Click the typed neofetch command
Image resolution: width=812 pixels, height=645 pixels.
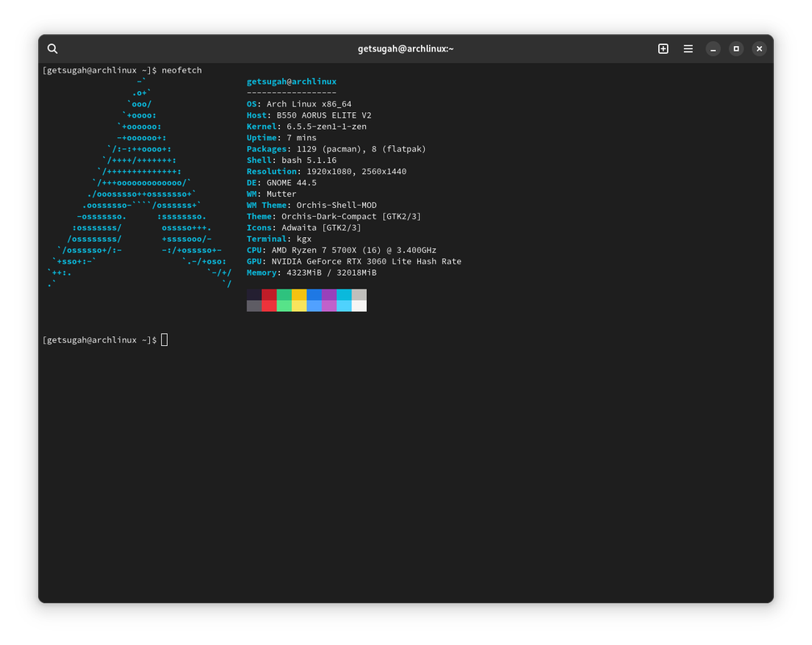pyautogui.click(x=181, y=70)
